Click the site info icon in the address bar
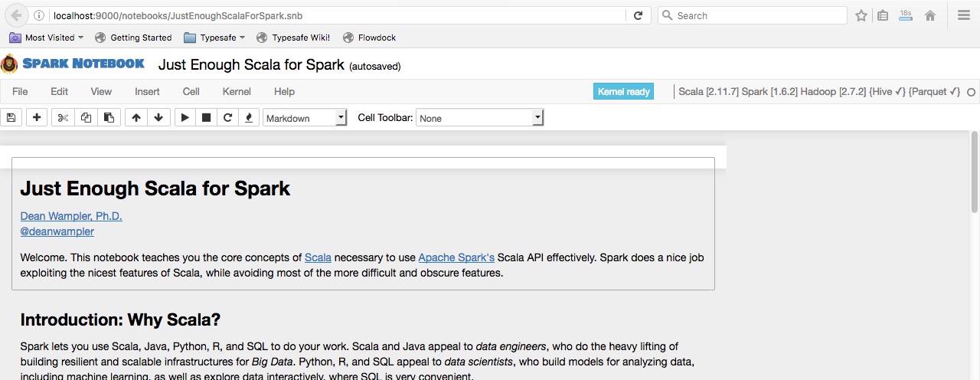Image resolution: width=980 pixels, height=380 pixels. [40, 15]
